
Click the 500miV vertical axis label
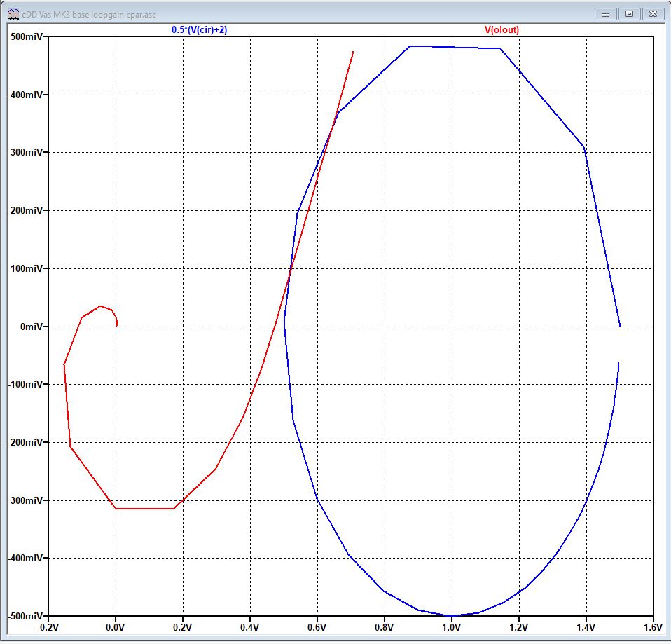(26, 37)
